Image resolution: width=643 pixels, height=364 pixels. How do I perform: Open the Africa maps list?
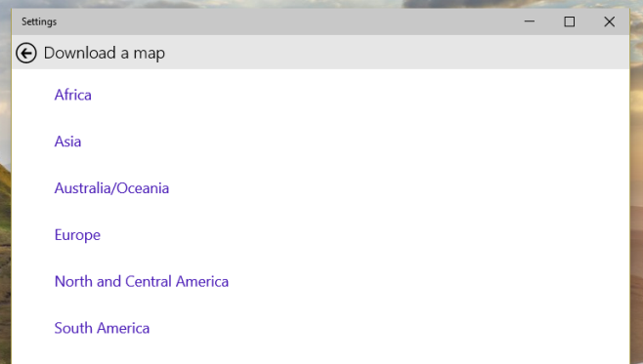[73, 95]
